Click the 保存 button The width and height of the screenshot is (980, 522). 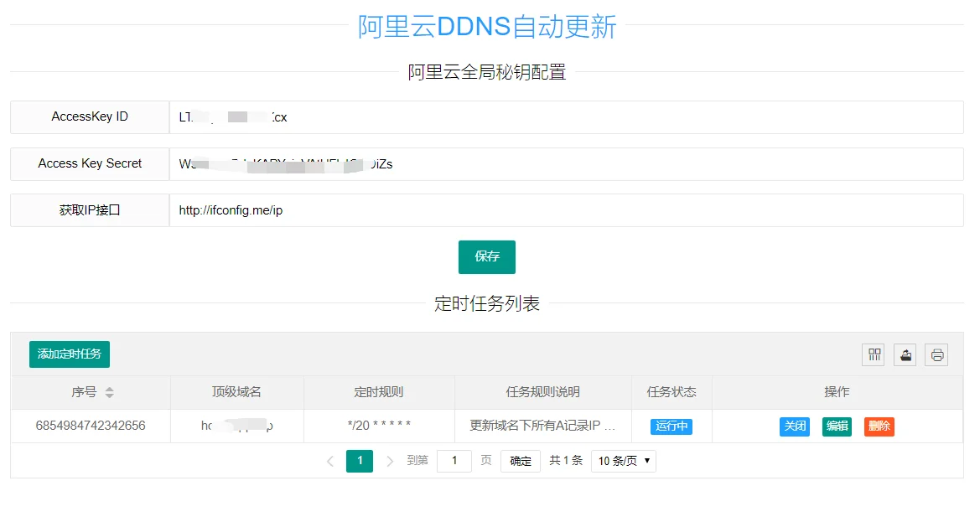487,256
